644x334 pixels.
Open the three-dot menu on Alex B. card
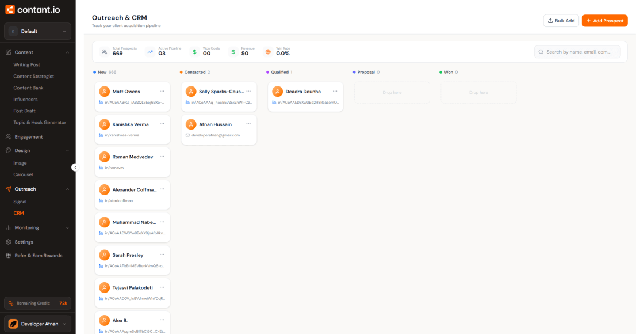coord(162,320)
